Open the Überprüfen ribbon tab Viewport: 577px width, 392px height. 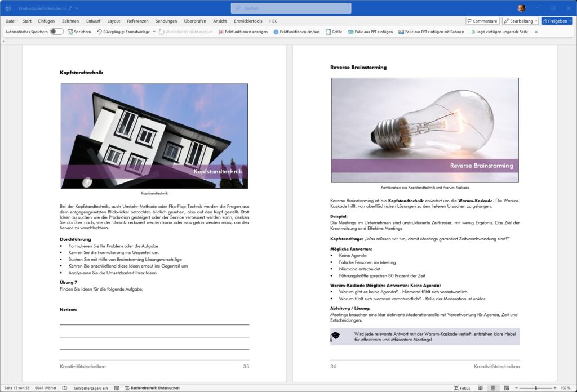pos(195,21)
